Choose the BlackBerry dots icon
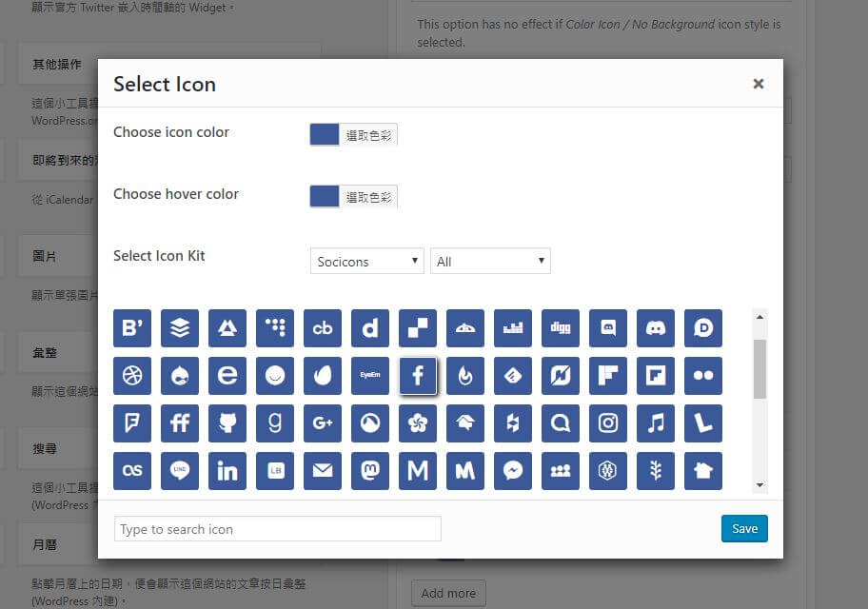Viewport: 868px width, 609px height. 275,328
